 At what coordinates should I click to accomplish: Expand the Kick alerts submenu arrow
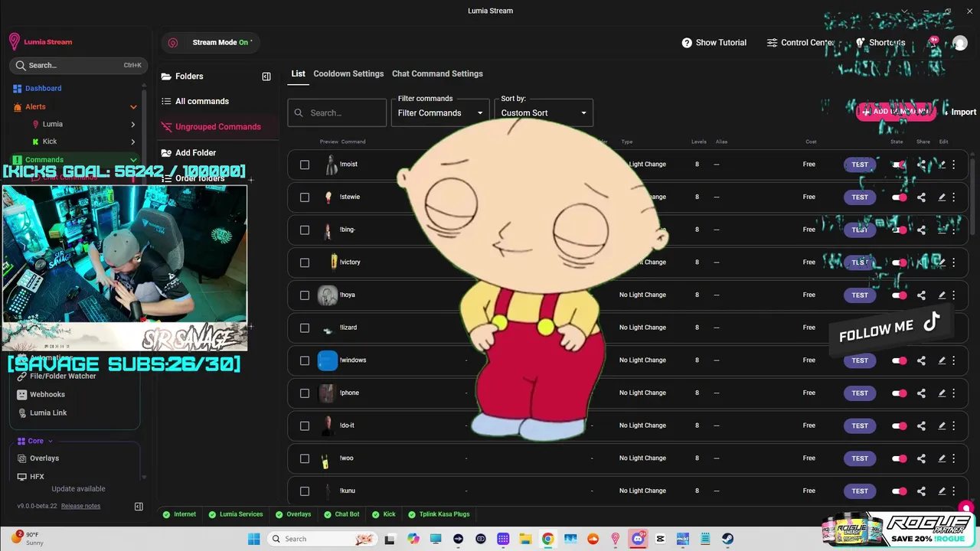click(133, 142)
